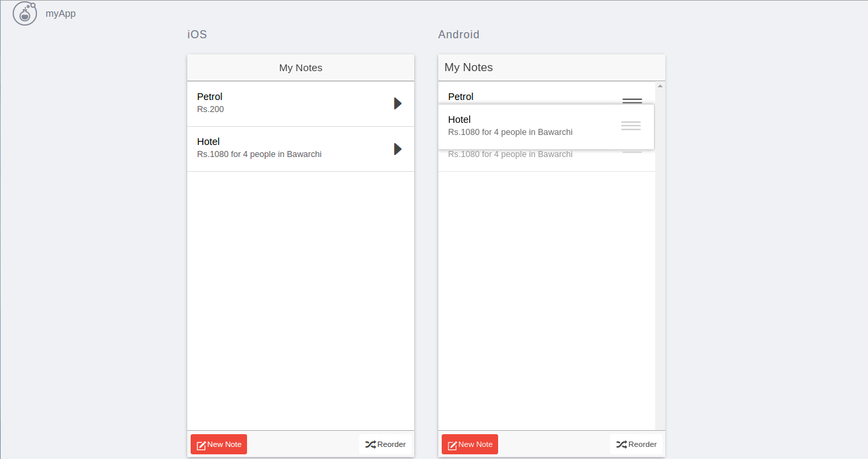Select the Petrol note title in Android
The height and width of the screenshot is (459, 868).
(461, 97)
